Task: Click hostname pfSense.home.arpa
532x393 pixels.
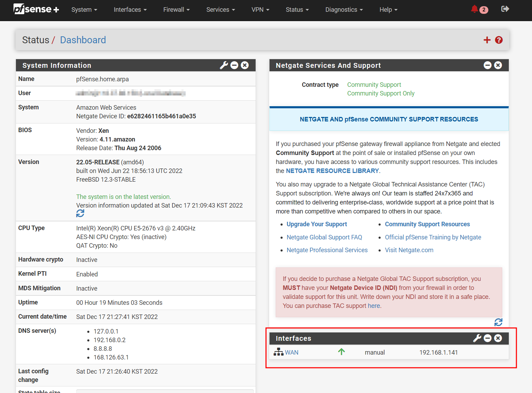Action: (103, 79)
